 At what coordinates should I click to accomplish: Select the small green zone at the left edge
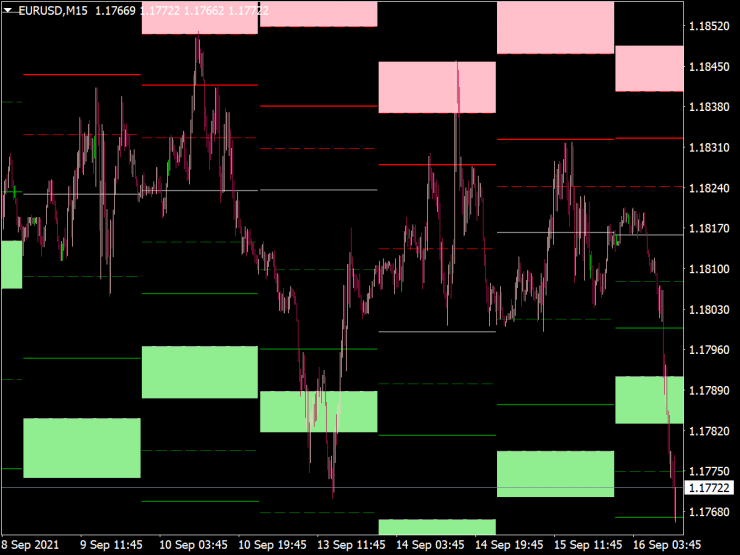click(x=11, y=264)
